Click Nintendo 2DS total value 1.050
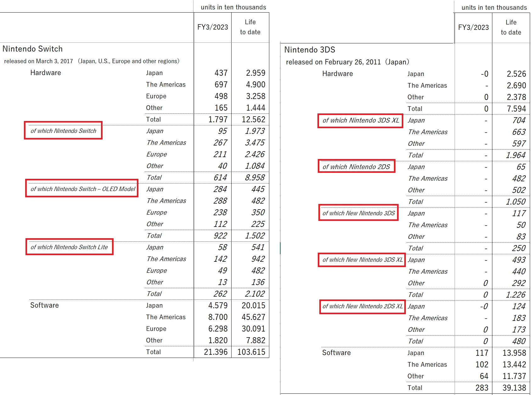 [516, 202]
